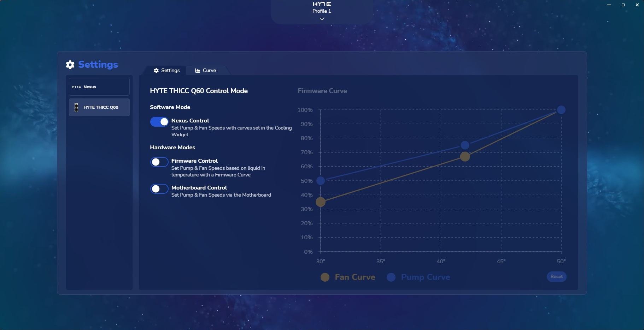Click the Profile 1 label
Image resolution: width=644 pixels, height=330 pixels.
pos(322,11)
